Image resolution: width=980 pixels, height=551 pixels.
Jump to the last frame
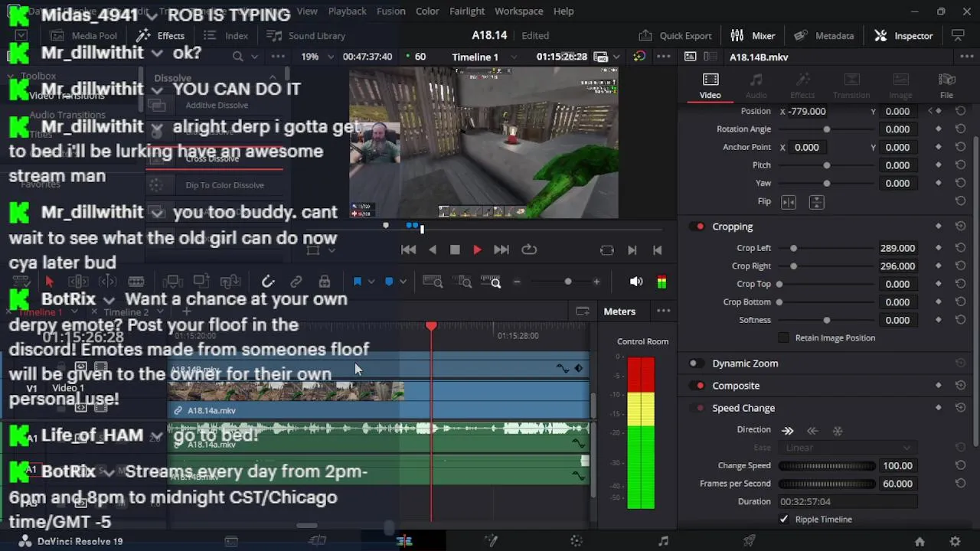pos(501,249)
